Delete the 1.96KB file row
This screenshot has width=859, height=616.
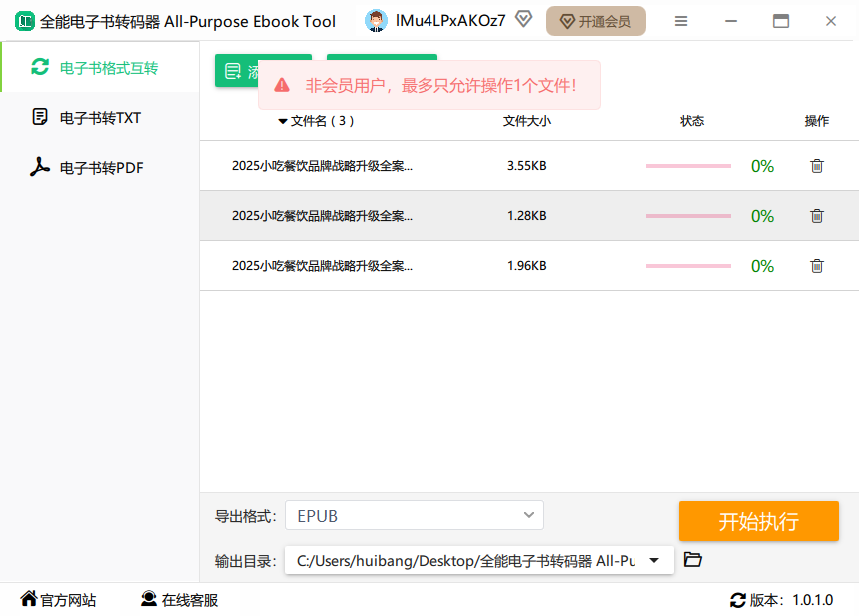816,266
